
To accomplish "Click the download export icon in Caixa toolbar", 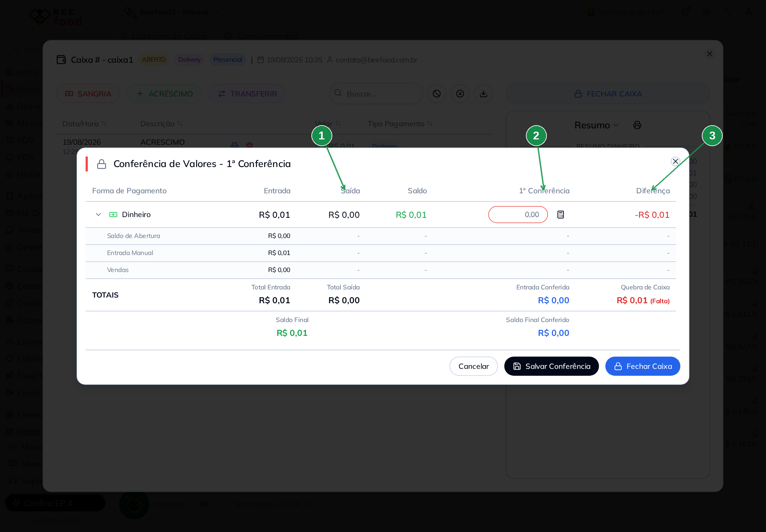I will click(x=483, y=94).
